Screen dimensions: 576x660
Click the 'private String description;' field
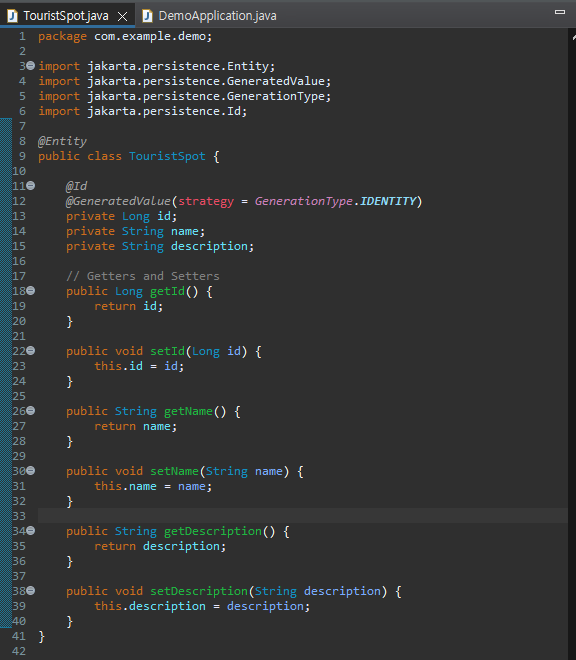[x=160, y=246]
